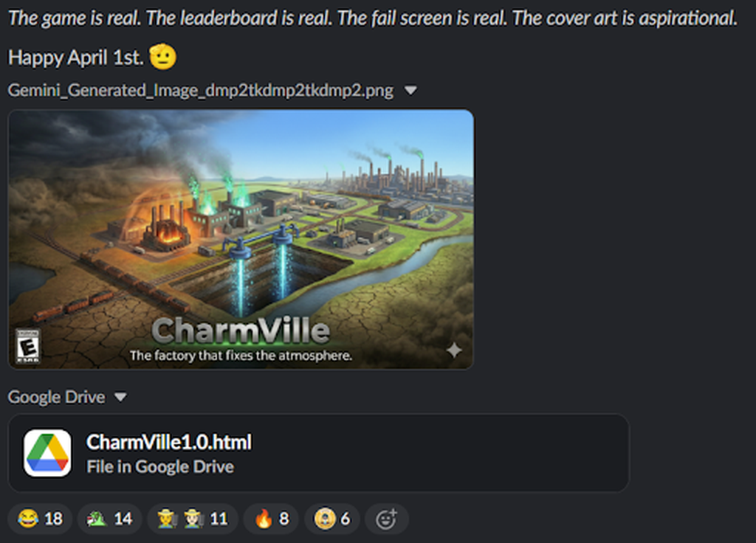
Task: Click the saluting emoji after Happy April 1st
Action: point(162,57)
